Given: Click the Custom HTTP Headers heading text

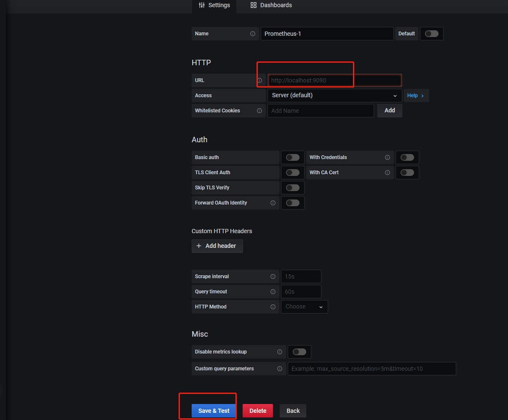Looking at the screenshot, I should pyautogui.click(x=222, y=231).
